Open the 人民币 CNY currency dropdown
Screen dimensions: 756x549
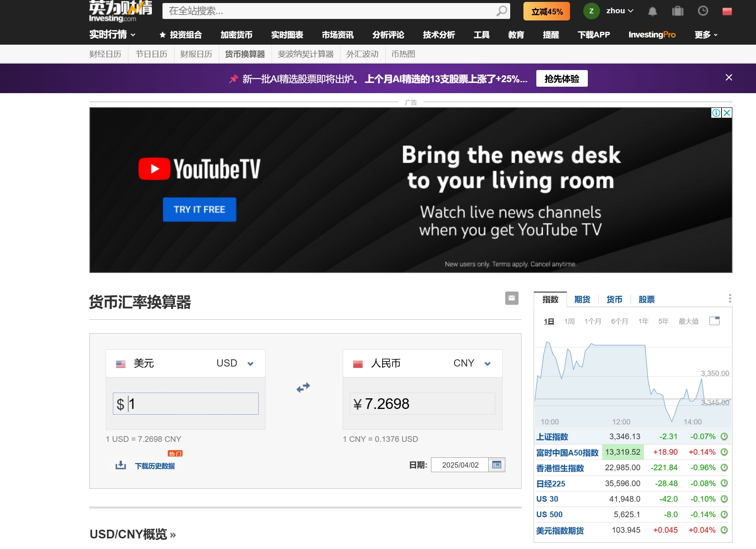[x=487, y=363]
